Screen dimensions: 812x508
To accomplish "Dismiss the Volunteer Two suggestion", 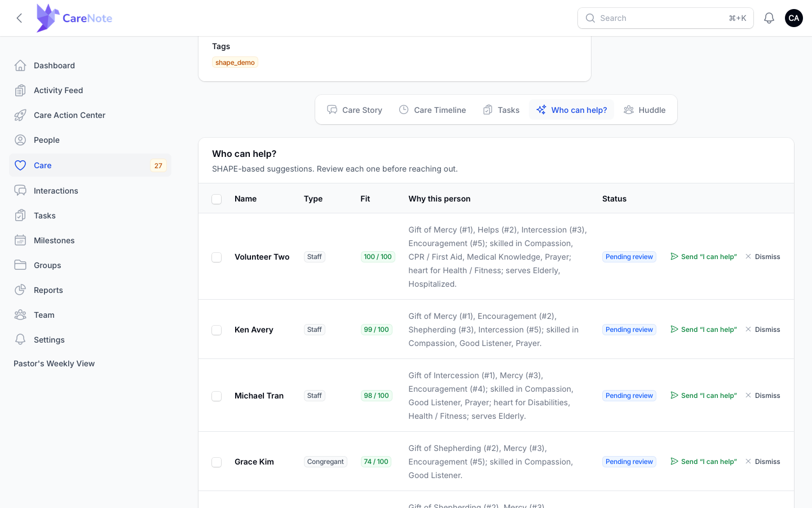I will (763, 257).
